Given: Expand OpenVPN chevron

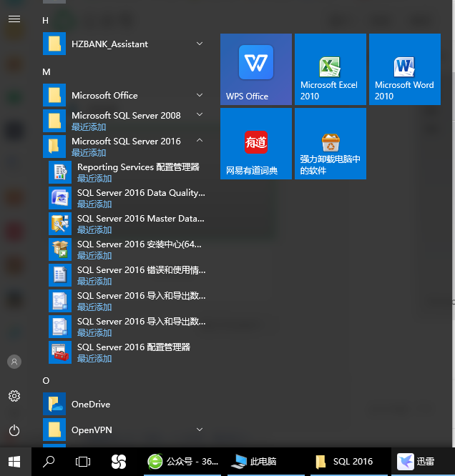Looking at the screenshot, I should coord(200,430).
